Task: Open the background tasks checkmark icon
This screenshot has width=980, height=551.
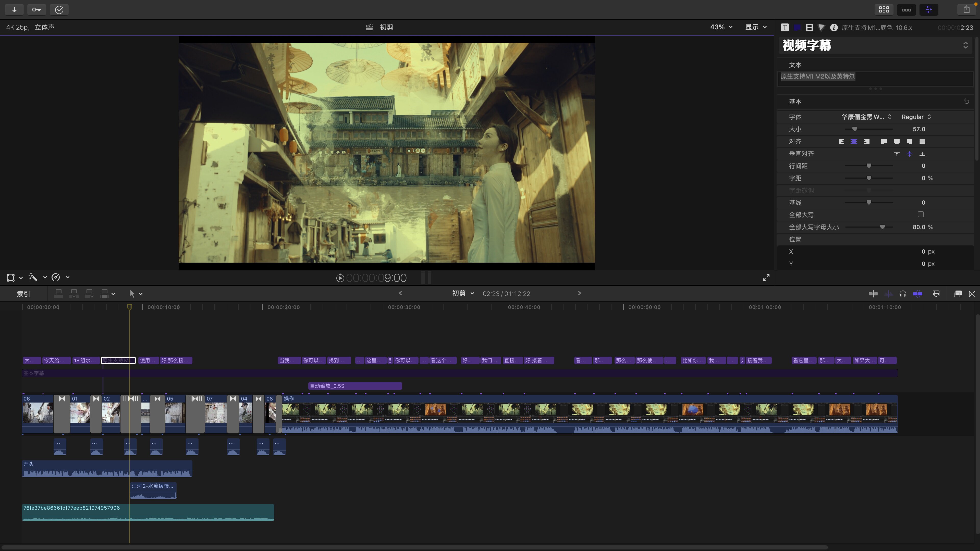Action: (x=59, y=9)
